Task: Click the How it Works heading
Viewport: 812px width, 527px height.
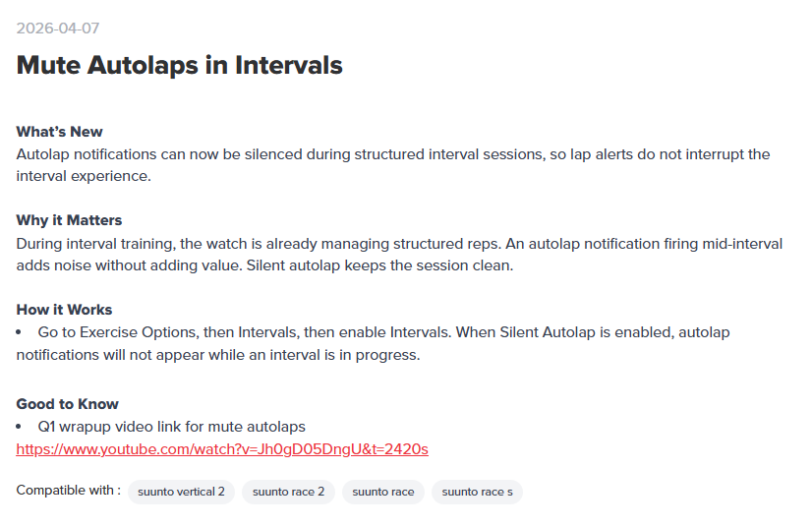Action: pyautogui.click(x=64, y=310)
